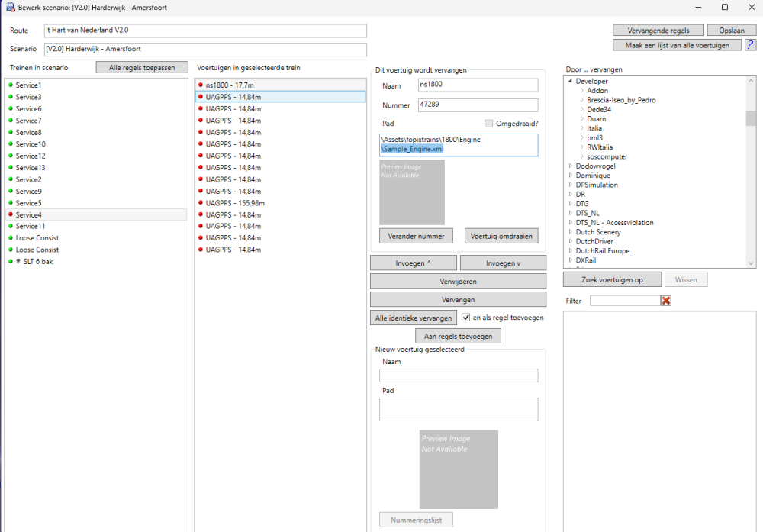Collapse the Developer tree node
Image resolution: width=763 pixels, height=532 pixels.
pyautogui.click(x=570, y=81)
